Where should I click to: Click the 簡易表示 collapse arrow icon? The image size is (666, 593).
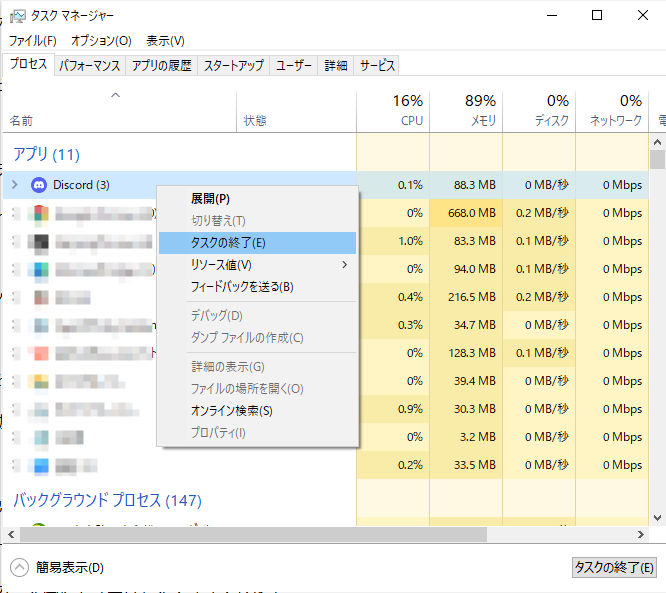[19, 568]
